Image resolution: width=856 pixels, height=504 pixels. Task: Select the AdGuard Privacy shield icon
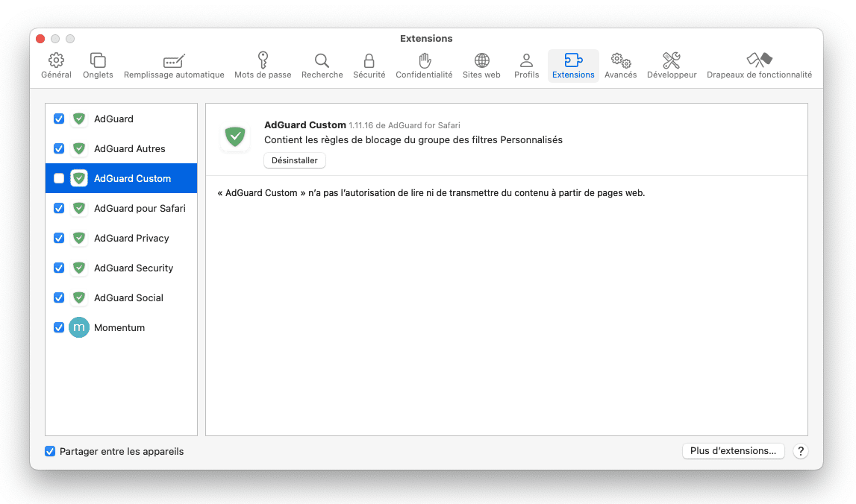coord(79,238)
